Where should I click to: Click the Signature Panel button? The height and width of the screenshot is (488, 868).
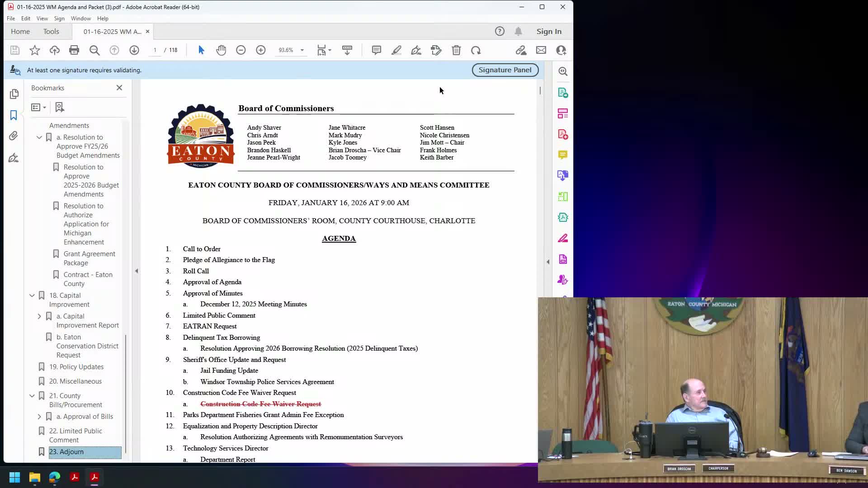point(505,70)
